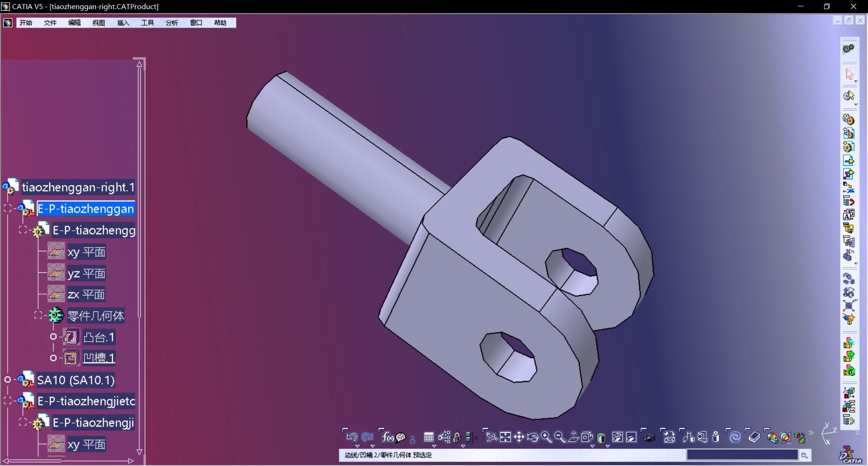Screen dimensions: 868x466
Task: Click the Zoom In magnifier
Action: [x=546, y=437]
